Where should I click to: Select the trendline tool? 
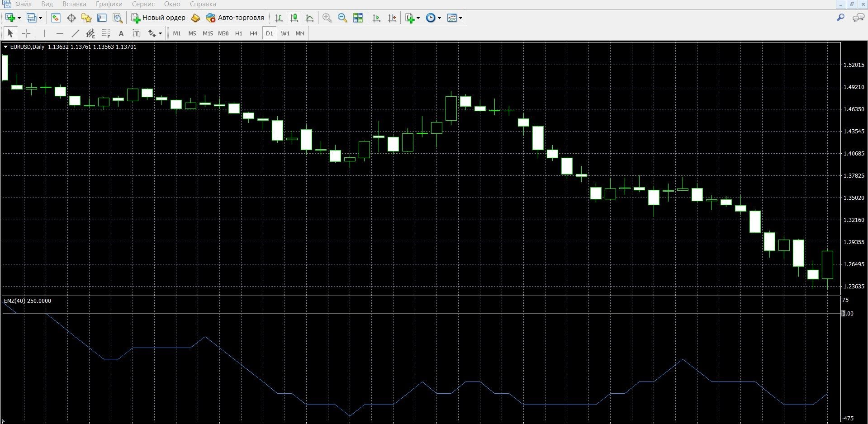tap(75, 33)
